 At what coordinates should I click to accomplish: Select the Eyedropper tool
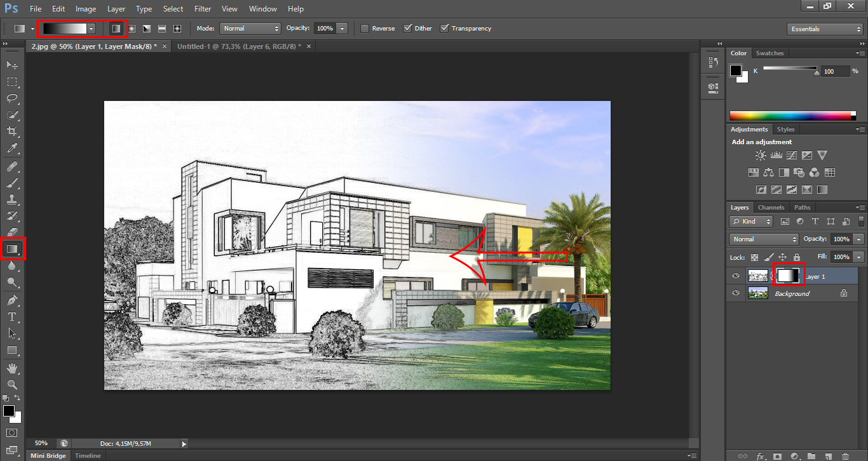coord(12,149)
